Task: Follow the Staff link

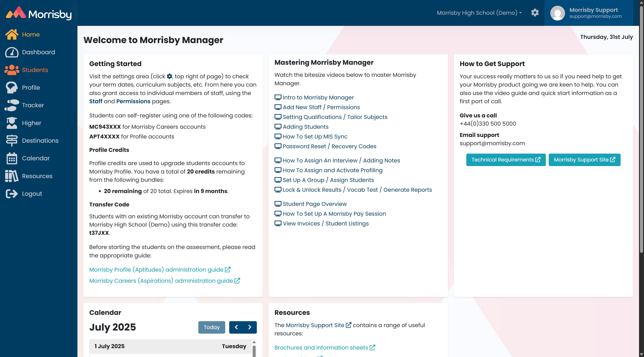Action: pyautogui.click(x=96, y=101)
